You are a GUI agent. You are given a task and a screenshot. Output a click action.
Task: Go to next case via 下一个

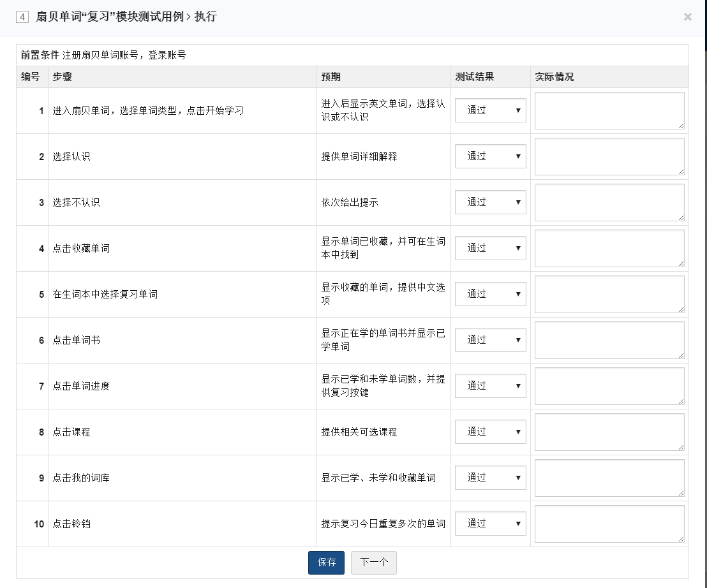[374, 562]
